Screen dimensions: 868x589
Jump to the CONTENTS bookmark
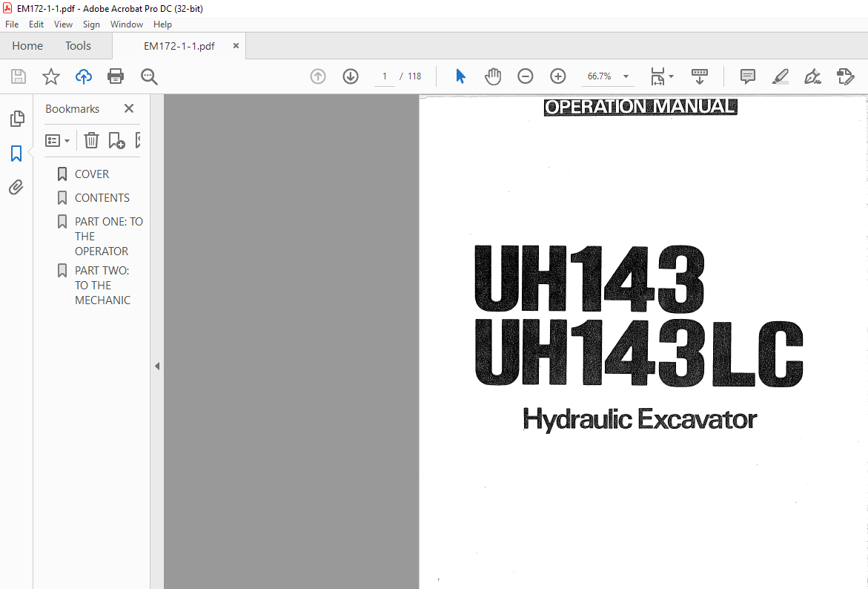pyautogui.click(x=102, y=198)
